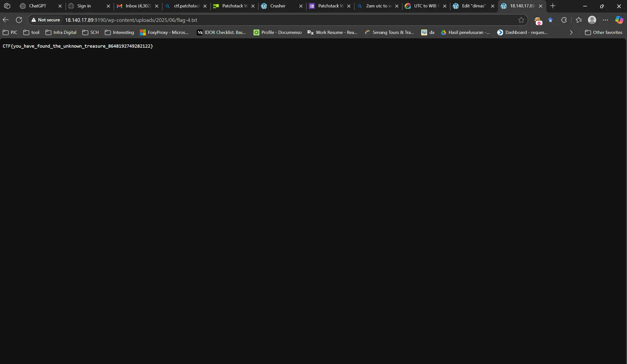
Task: Open the Work Resume bookmark
Action: click(x=332, y=32)
